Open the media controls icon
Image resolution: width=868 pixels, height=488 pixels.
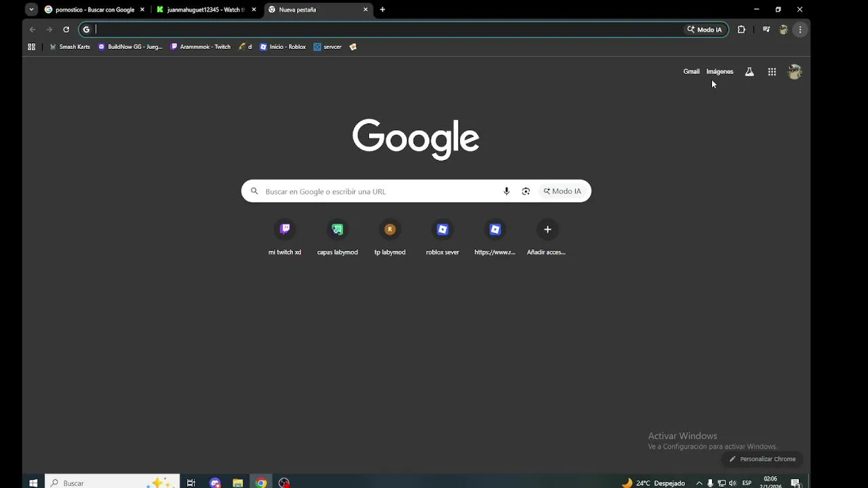click(766, 29)
